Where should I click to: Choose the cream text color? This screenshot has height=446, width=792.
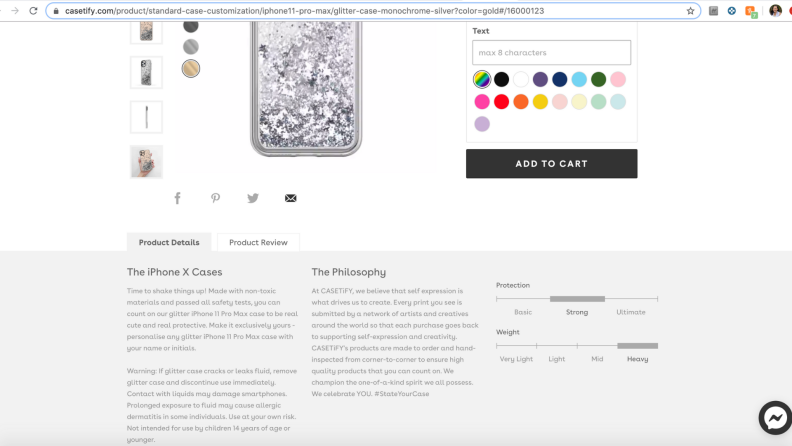579,102
